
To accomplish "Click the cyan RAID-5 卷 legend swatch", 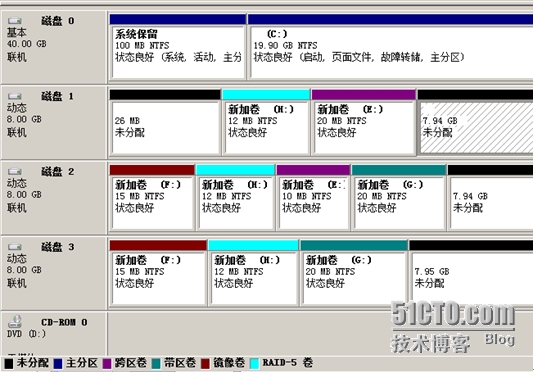I will pyautogui.click(x=254, y=363).
